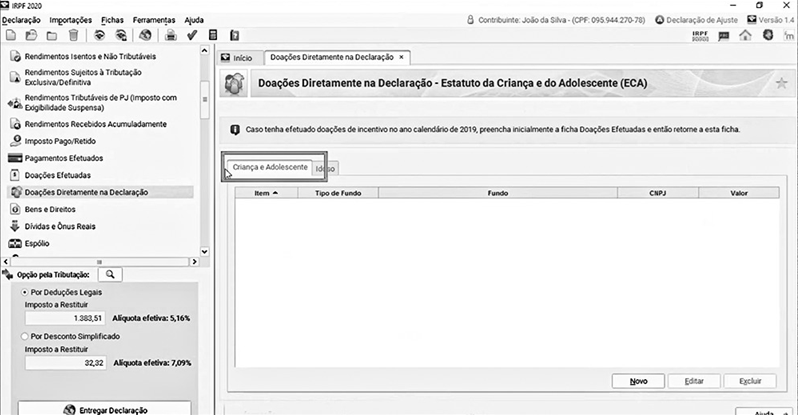Viewport: 798px width, 415px height.
Task: Open Dívidas e Ônus Reais
Action: pos(60,227)
